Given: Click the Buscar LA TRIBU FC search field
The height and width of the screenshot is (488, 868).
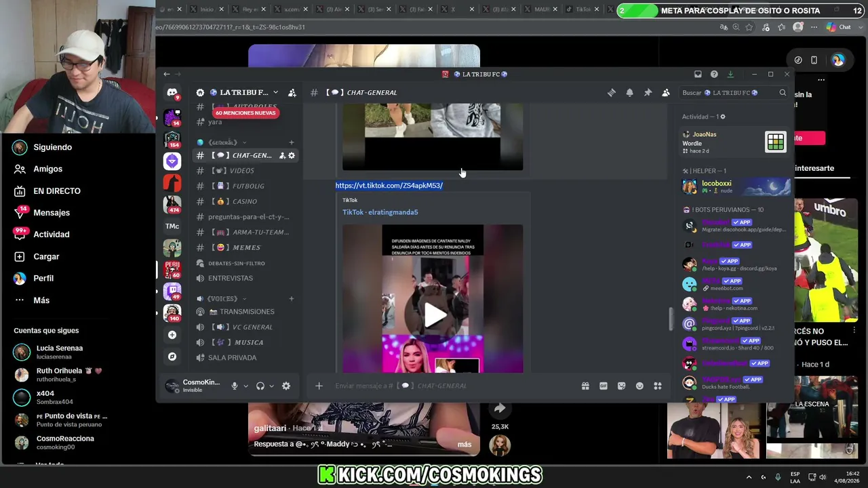Looking at the screenshot, I should (x=734, y=93).
